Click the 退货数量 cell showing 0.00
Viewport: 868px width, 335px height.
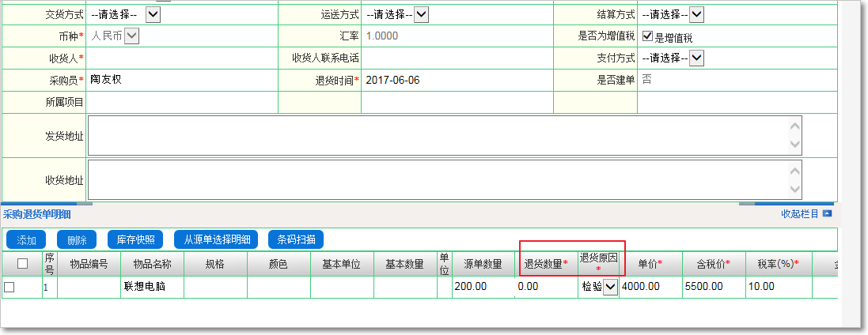pyautogui.click(x=546, y=288)
